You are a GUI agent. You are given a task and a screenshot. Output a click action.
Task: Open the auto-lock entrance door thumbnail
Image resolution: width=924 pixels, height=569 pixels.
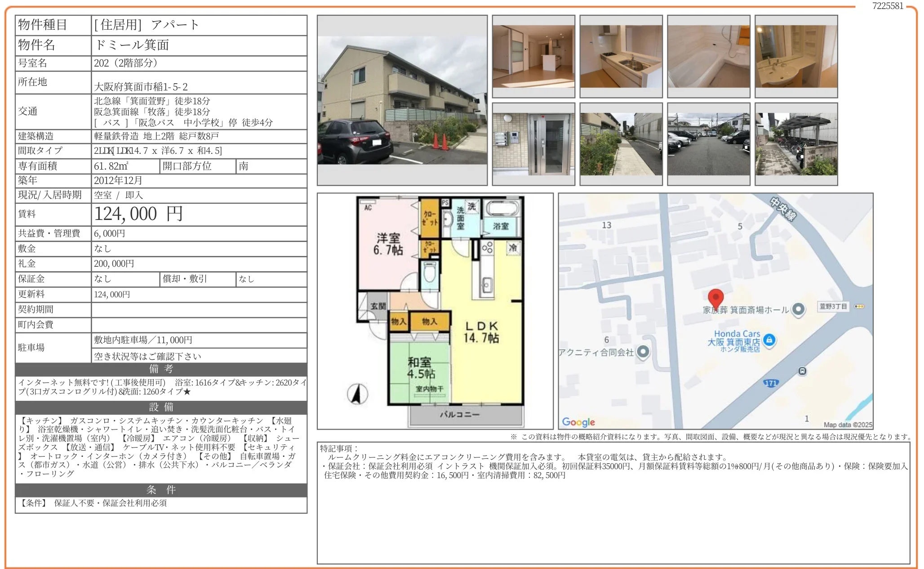533,144
